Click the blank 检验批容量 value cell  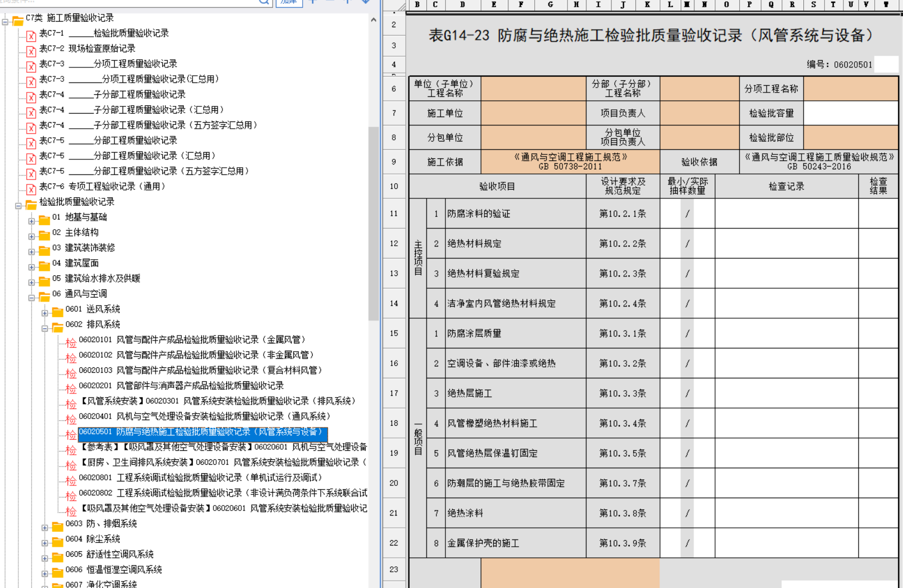click(x=850, y=113)
